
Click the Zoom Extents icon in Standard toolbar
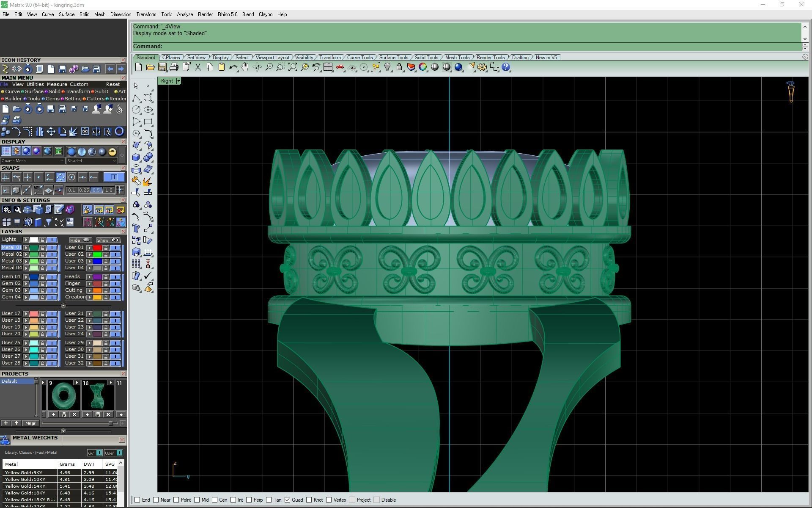(x=292, y=67)
